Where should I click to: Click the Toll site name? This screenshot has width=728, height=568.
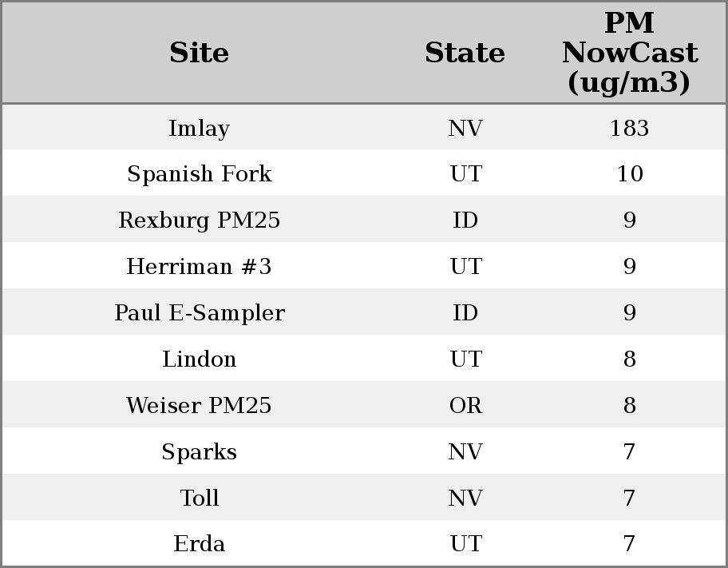(200, 498)
